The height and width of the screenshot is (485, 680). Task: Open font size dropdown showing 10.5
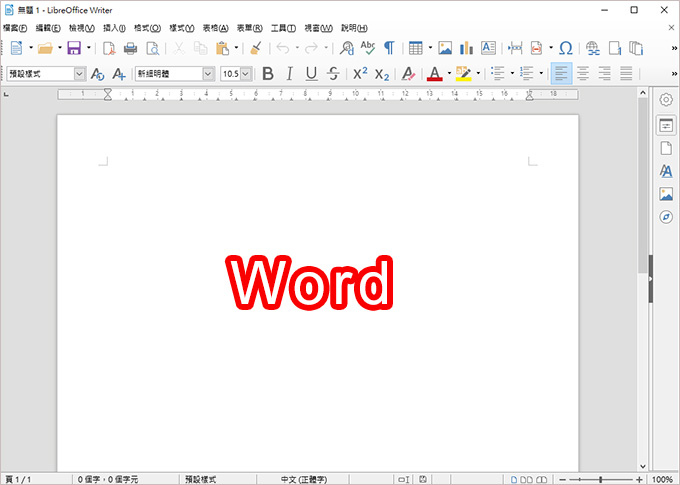click(245, 74)
